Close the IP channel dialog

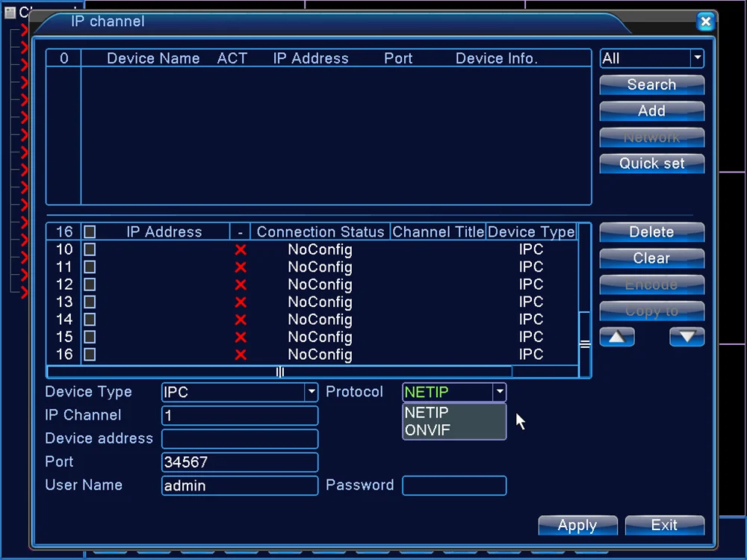(706, 22)
